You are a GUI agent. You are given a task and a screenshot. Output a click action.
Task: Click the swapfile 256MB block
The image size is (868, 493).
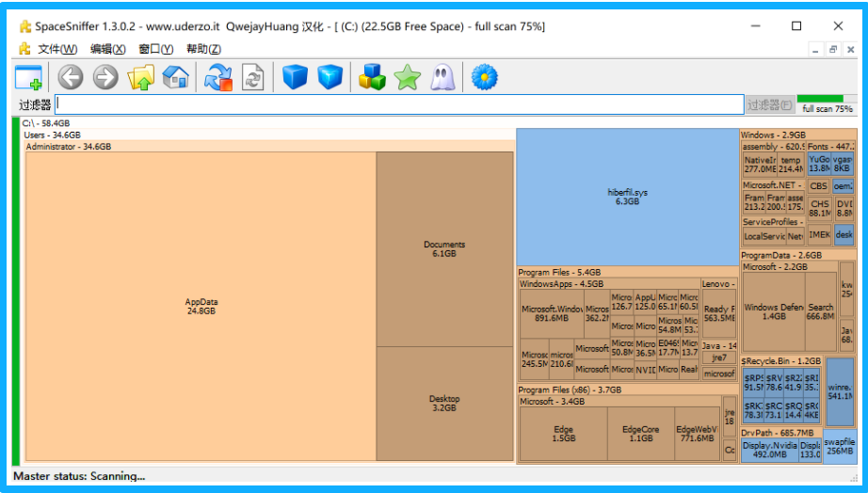[x=840, y=446]
